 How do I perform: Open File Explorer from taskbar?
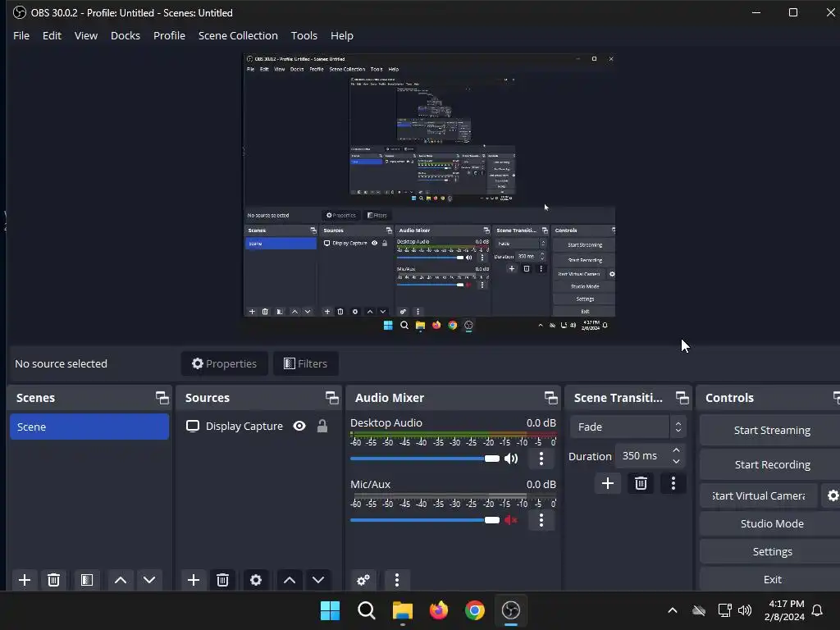[x=403, y=610]
